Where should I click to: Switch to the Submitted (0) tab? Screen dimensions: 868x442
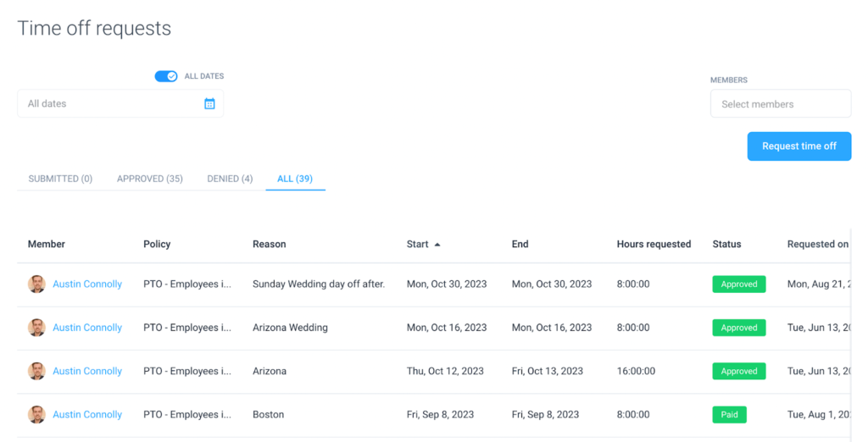coord(60,179)
